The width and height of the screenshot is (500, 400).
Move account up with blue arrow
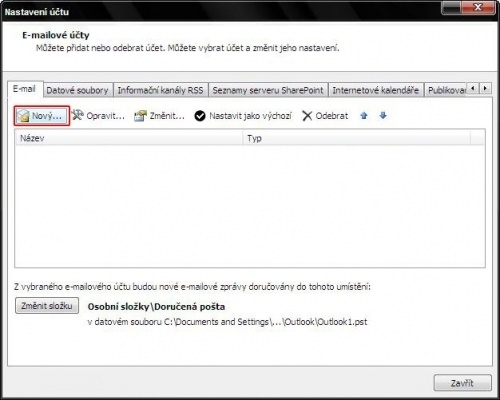click(364, 116)
